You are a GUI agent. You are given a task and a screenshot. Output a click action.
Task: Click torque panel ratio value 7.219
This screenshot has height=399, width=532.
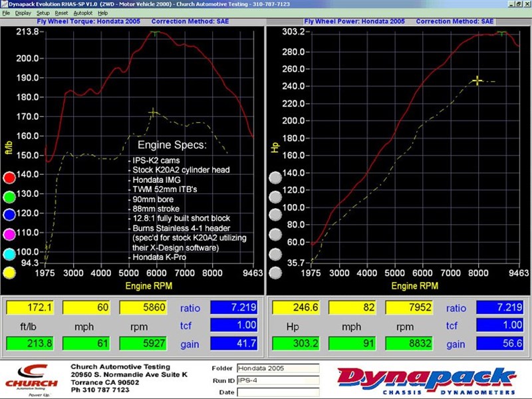[x=234, y=307]
